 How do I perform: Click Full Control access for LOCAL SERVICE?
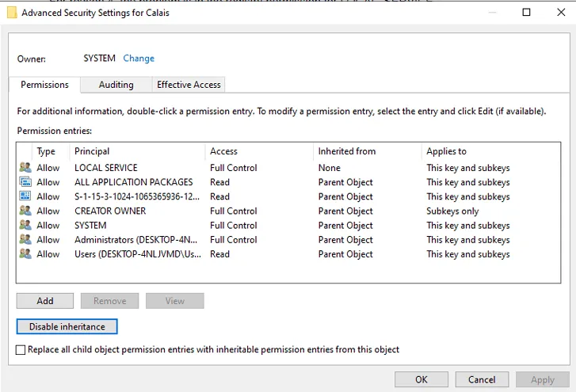[x=234, y=168]
